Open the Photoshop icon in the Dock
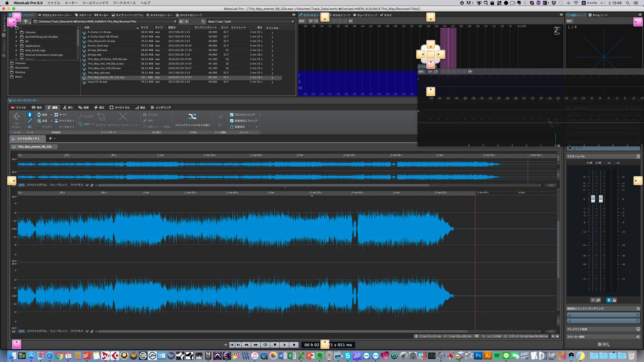 [479, 356]
